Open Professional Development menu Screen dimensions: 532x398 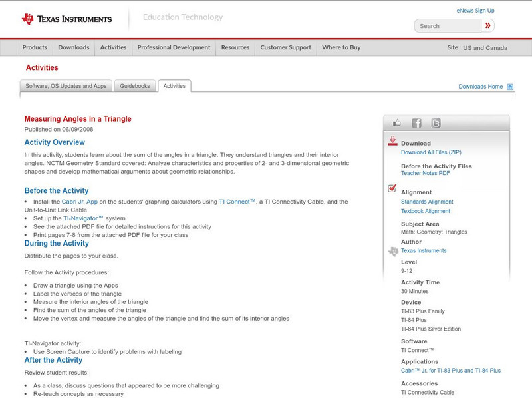point(174,47)
